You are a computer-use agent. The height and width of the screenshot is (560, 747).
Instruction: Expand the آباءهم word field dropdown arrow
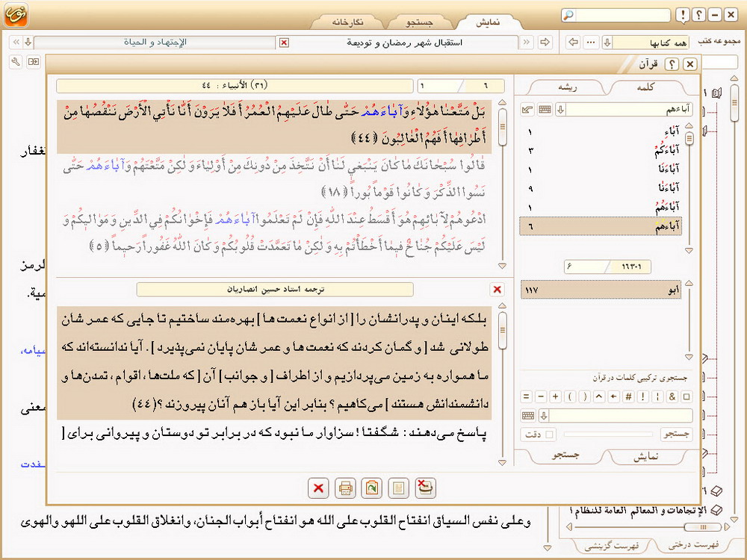(560, 110)
